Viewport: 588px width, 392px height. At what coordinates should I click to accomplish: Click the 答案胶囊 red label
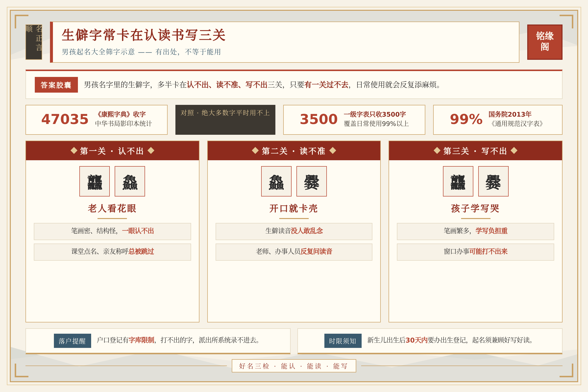(56, 85)
